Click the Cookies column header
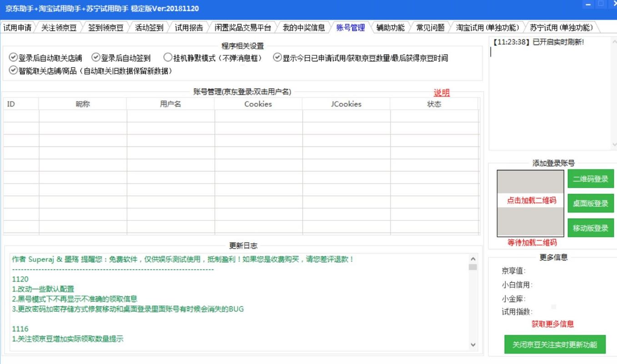The width and height of the screenshot is (617, 364). tap(258, 104)
